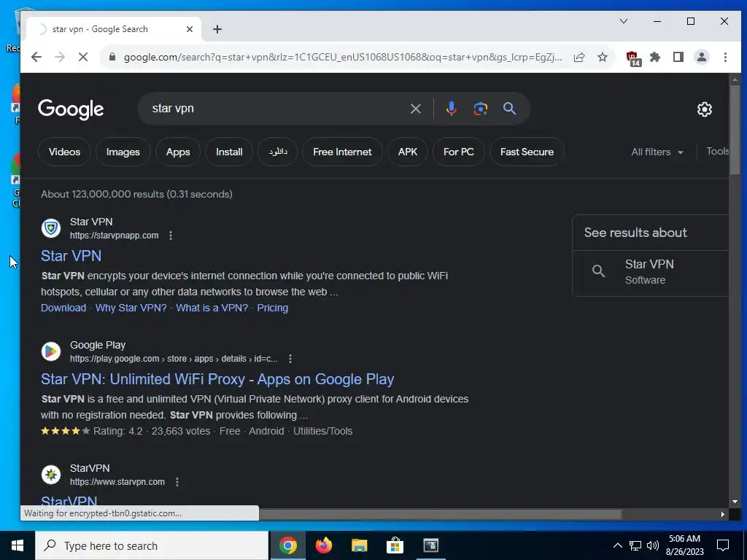
Task: Open Star VPN: Unlimited WiFi Proxy result
Action: [217, 379]
